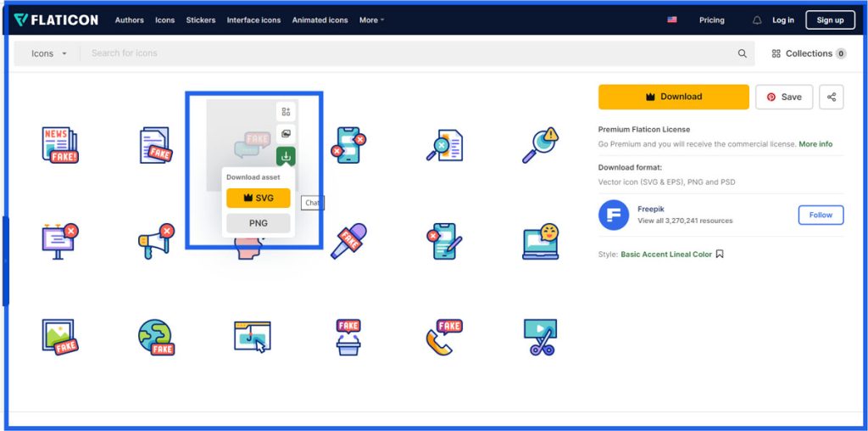The height and width of the screenshot is (431, 868).
Task: Select the fake phone call icon
Action: pyautogui.click(x=443, y=337)
